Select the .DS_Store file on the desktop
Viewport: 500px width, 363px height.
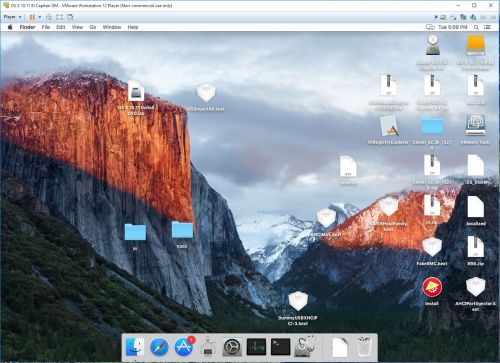476,165
